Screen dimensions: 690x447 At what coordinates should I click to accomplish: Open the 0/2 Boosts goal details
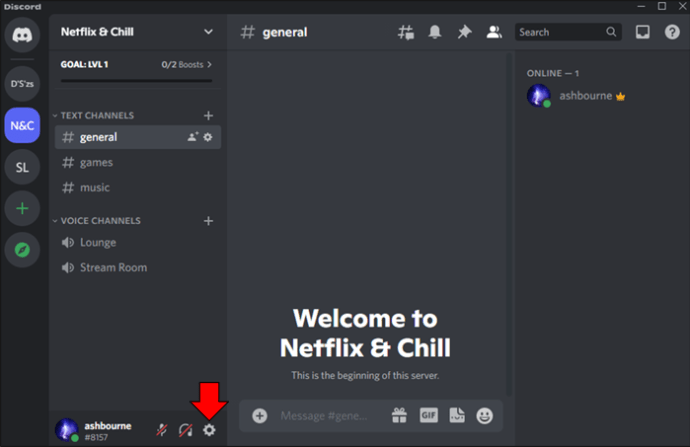(187, 65)
